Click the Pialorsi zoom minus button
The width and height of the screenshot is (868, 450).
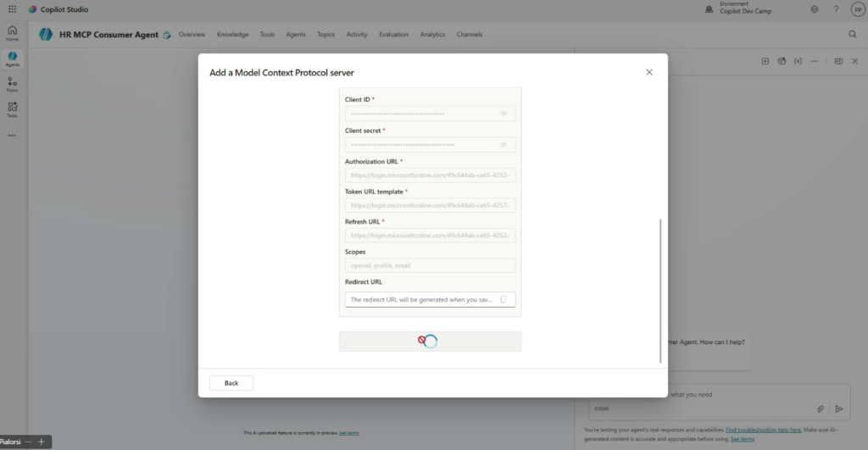(28, 442)
